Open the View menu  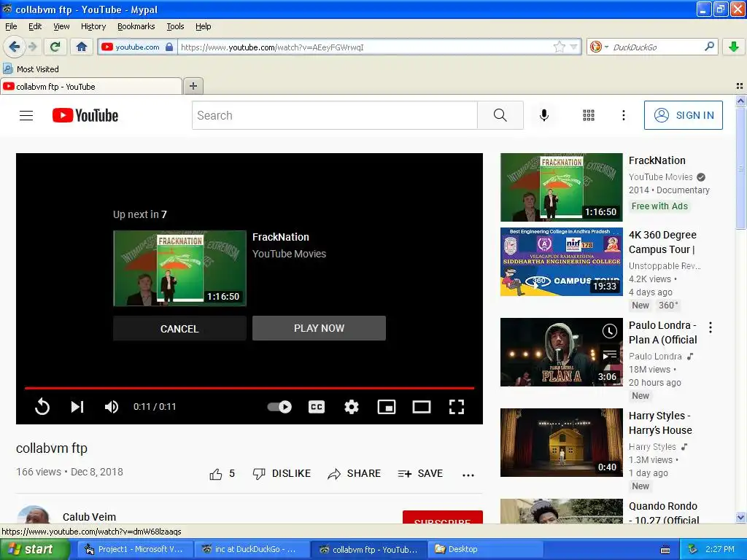(61, 26)
